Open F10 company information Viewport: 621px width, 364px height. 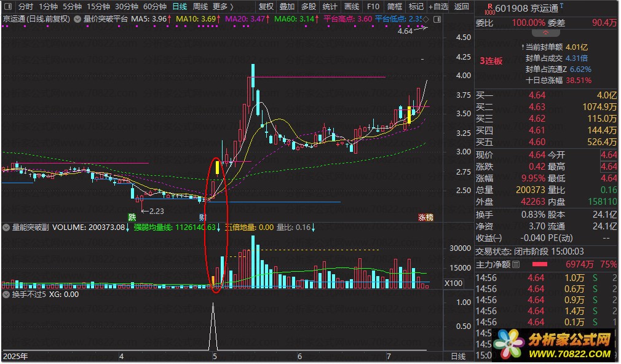pos(373,6)
